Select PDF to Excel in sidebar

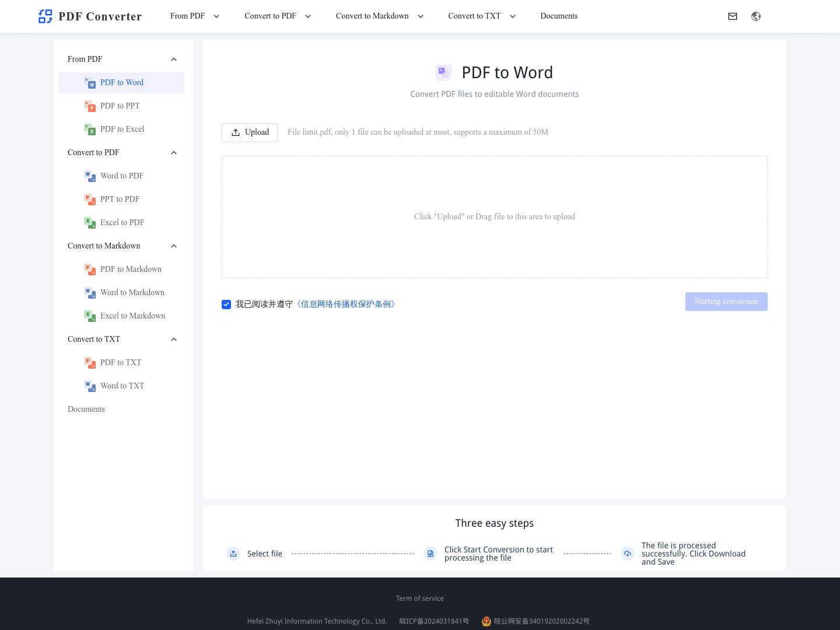pyautogui.click(x=121, y=129)
